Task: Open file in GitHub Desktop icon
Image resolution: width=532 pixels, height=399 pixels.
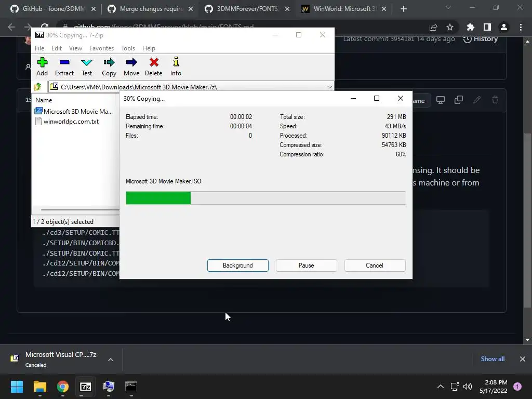Action: coord(441,100)
